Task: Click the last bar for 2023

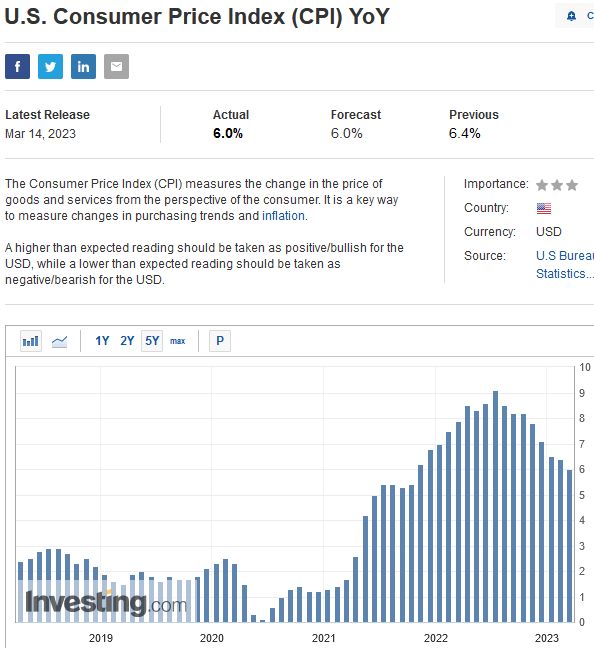Action: pyautogui.click(x=570, y=546)
